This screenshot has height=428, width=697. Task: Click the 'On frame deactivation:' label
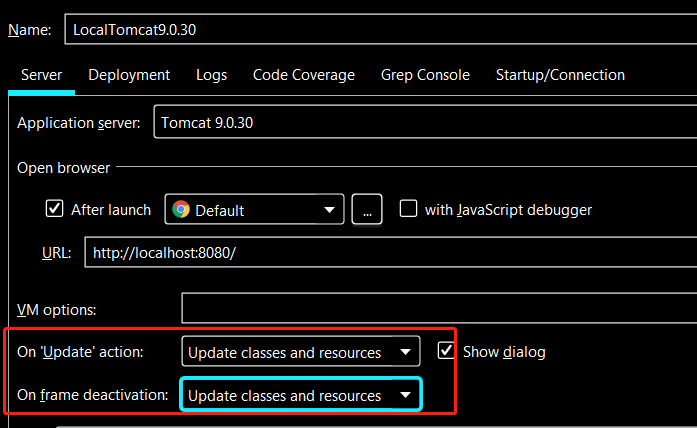(92, 395)
